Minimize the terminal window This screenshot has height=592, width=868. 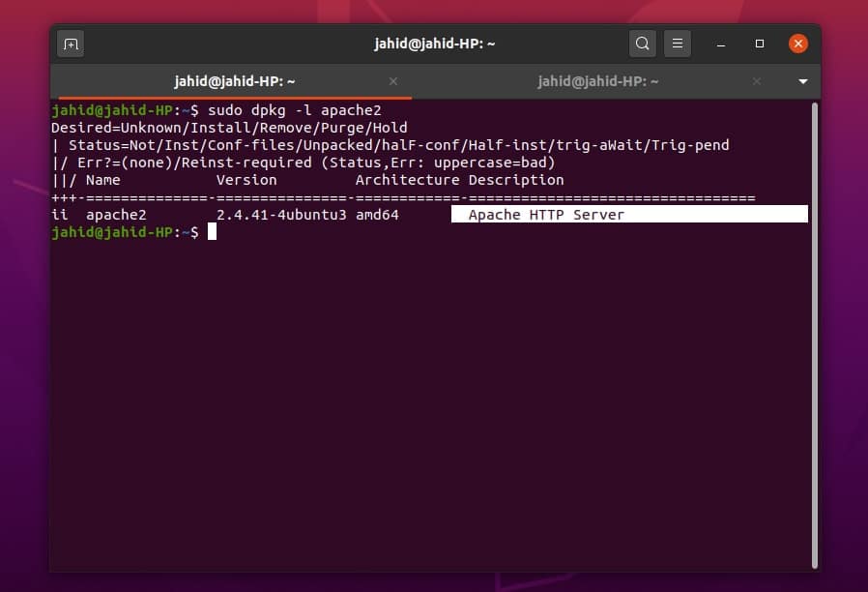coord(721,44)
